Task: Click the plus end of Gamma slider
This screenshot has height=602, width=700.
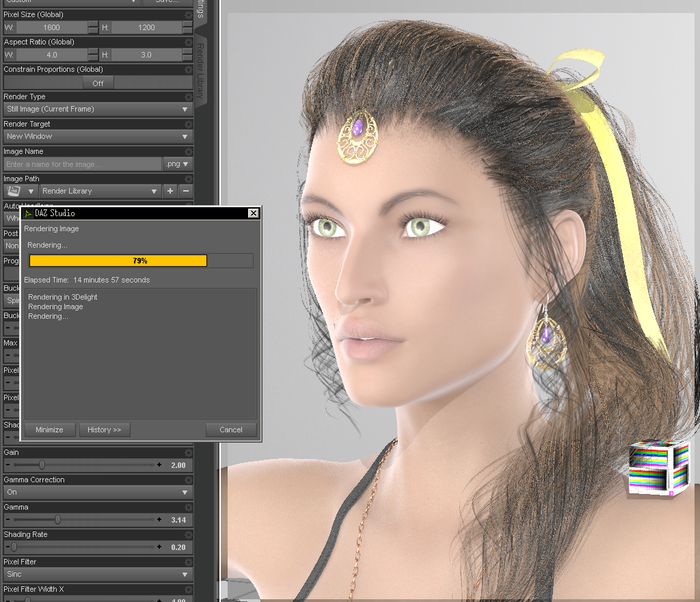Action: point(159,519)
